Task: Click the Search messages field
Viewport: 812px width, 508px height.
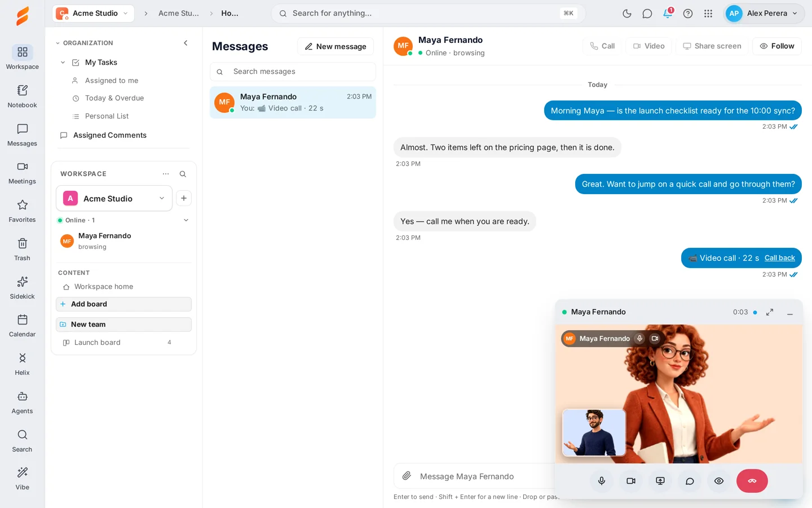Action: (293, 72)
